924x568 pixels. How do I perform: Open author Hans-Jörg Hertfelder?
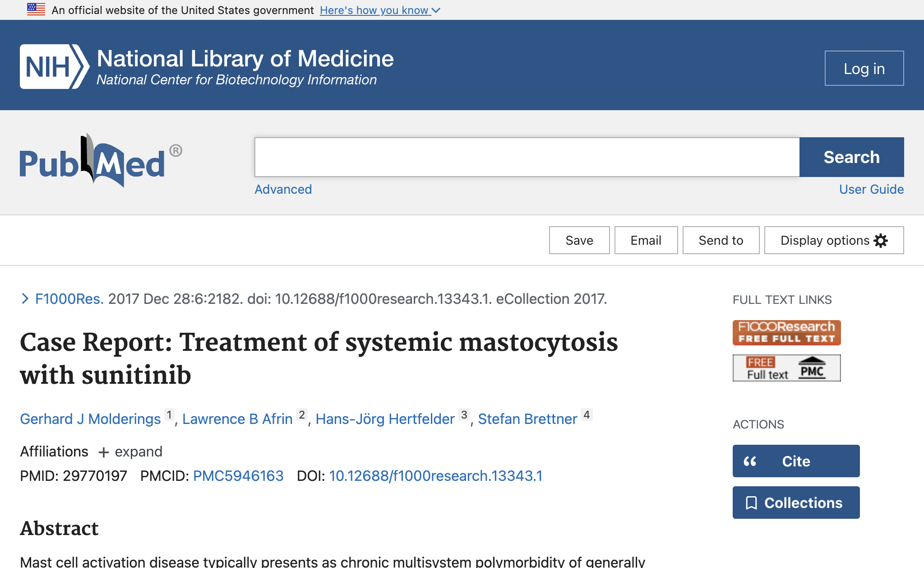[385, 419]
